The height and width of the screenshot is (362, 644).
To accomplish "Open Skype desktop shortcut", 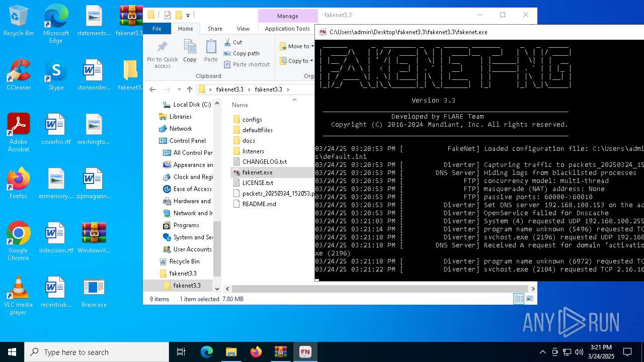I will click(56, 75).
